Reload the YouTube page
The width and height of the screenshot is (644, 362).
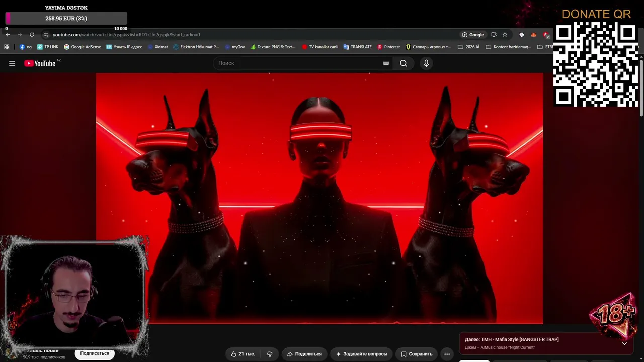pos(32,35)
